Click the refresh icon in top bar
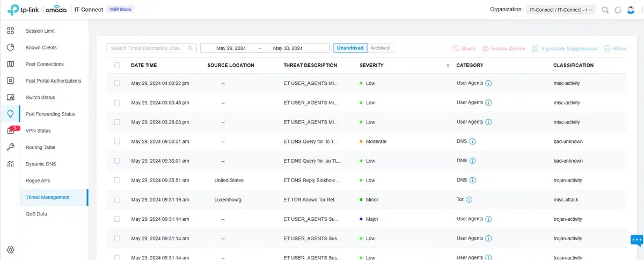Screen dimensions: 644x260 [x=618, y=10]
